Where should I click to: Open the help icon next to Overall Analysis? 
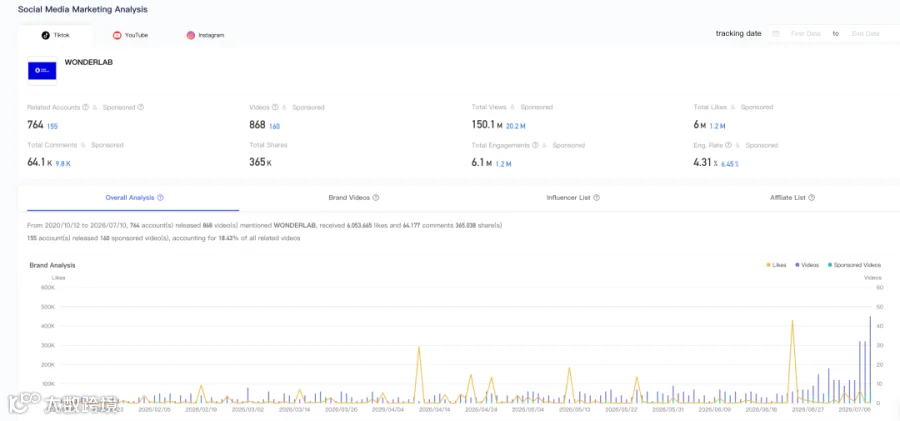tap(161, 198)
